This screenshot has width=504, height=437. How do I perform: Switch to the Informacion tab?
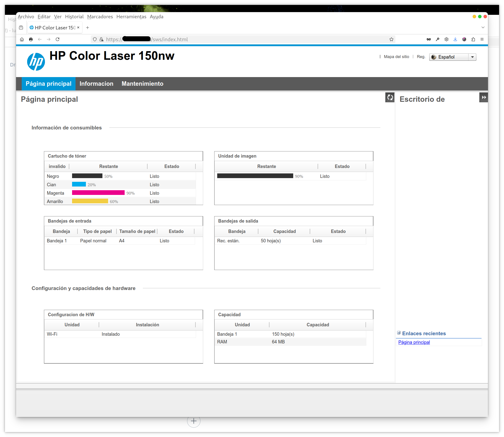tap(97, 84)
